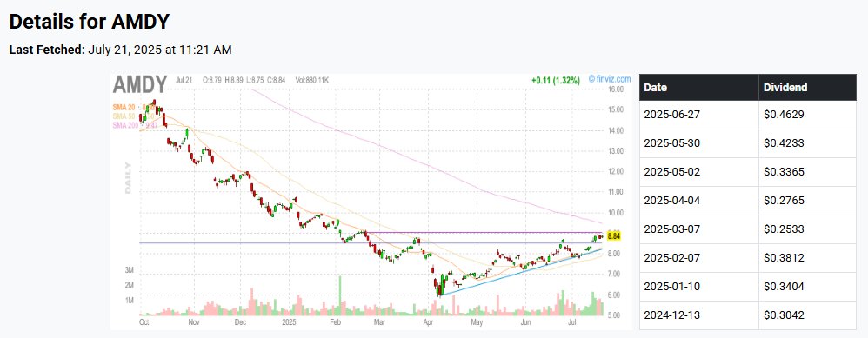868x338 pixels.
Task: Select the 2025-02-07 date cell
Action: pyautogui.click(x=698, y=258)
